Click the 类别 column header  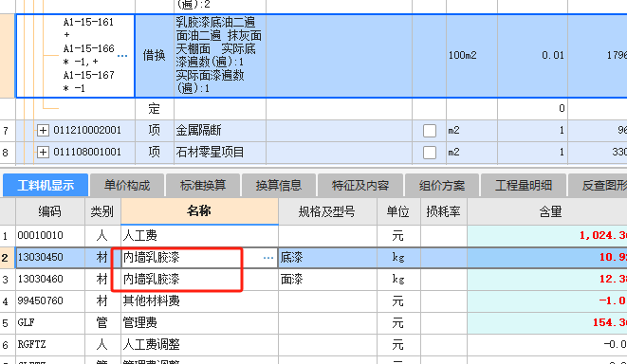(x=102, y=211)
